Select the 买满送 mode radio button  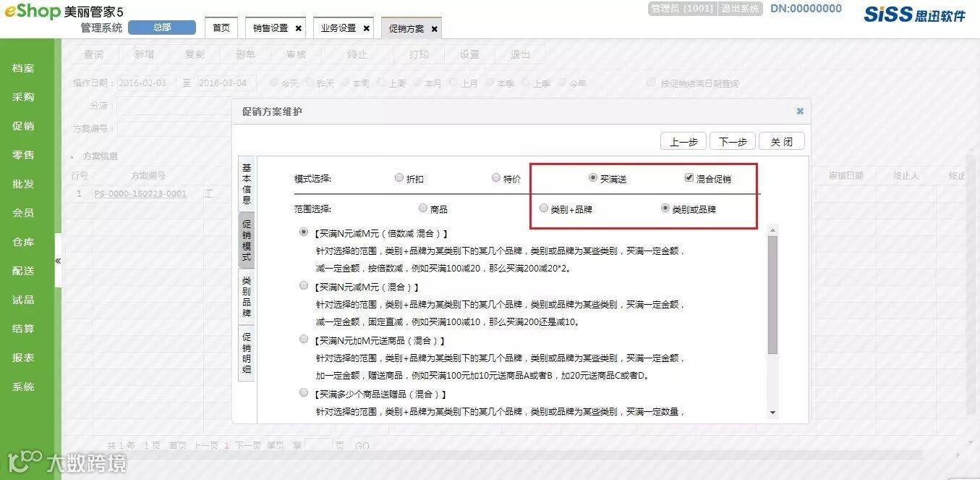point(593,178)
